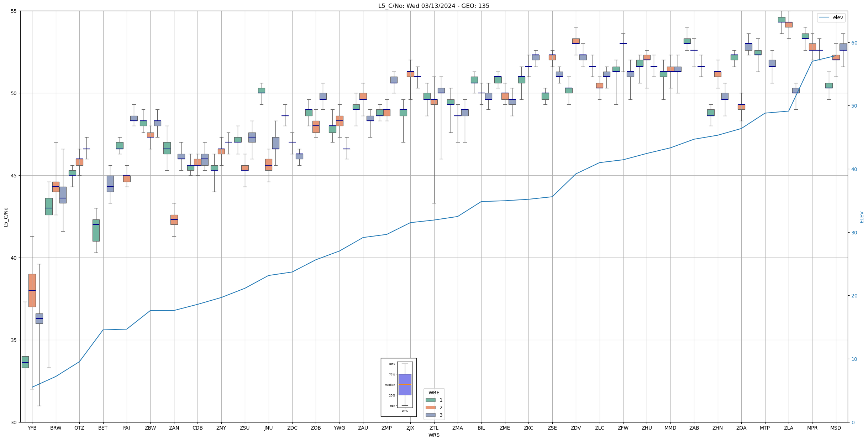Click the 60 tick on ELEV axis
The height and width of the screenshot is (441, 868).
coord(854,43)
